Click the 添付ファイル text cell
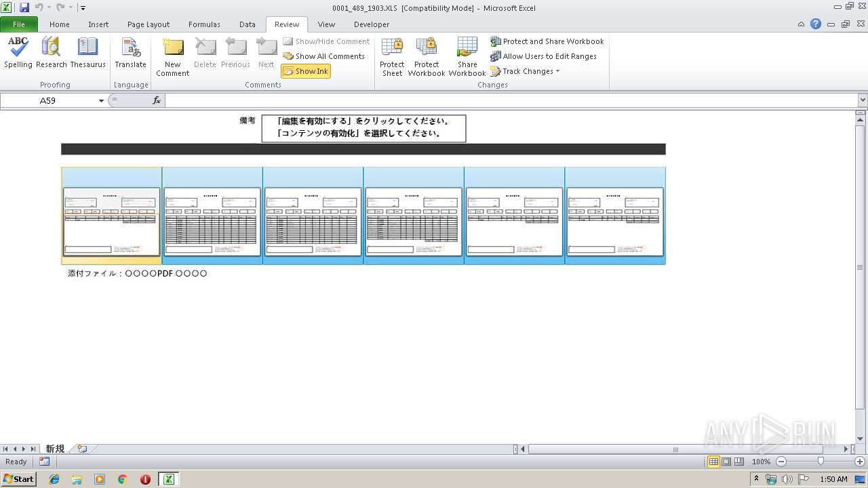 point(137,274)
